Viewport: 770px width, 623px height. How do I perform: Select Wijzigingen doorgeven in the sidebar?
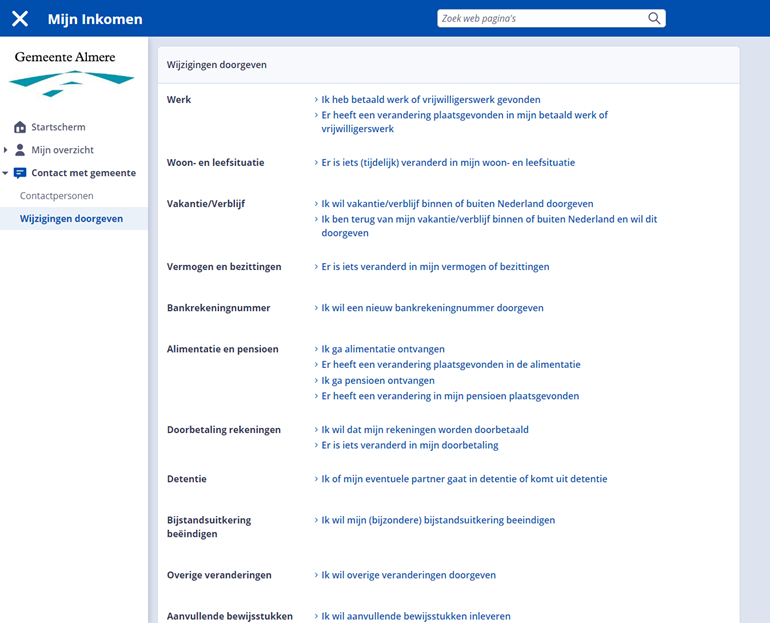click(71, 218)
